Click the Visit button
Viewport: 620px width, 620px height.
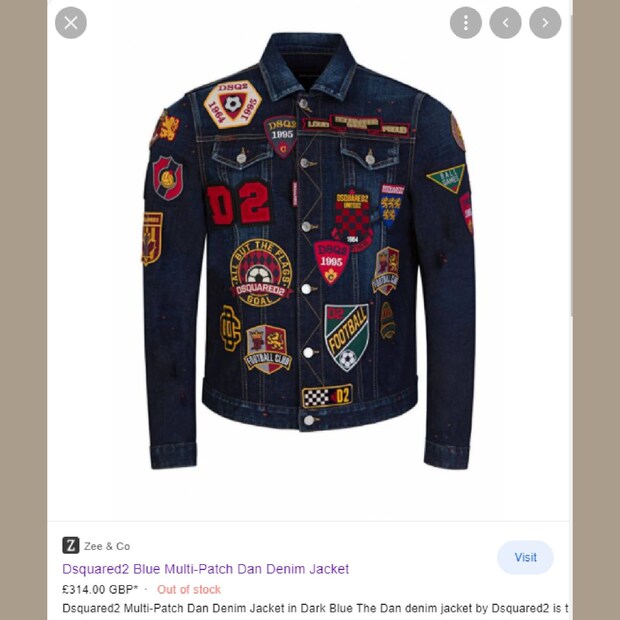point(525,558)
